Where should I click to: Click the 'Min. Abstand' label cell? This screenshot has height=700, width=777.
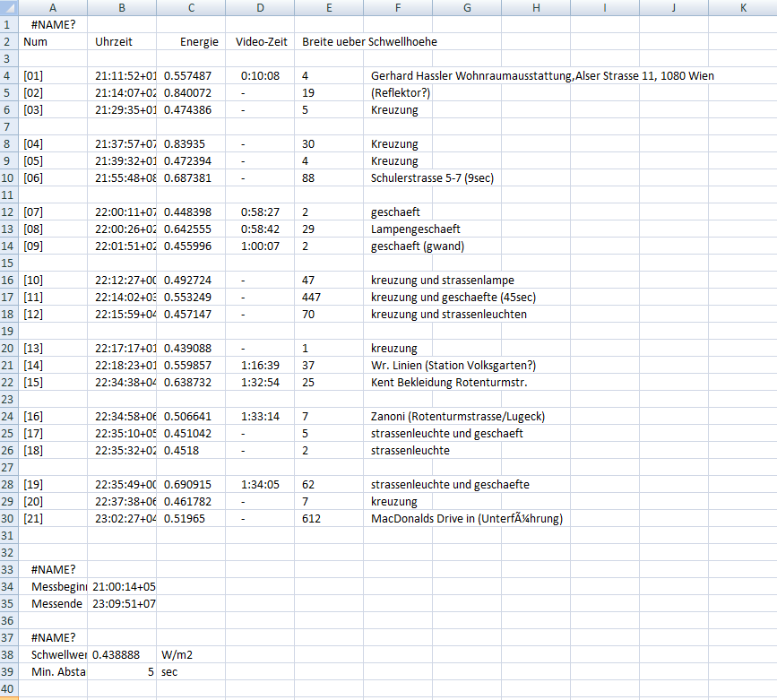[53, 671]
